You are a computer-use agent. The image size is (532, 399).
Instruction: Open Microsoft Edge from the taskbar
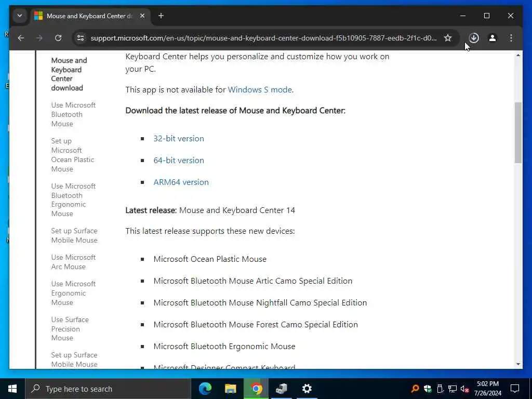point(205,389)
